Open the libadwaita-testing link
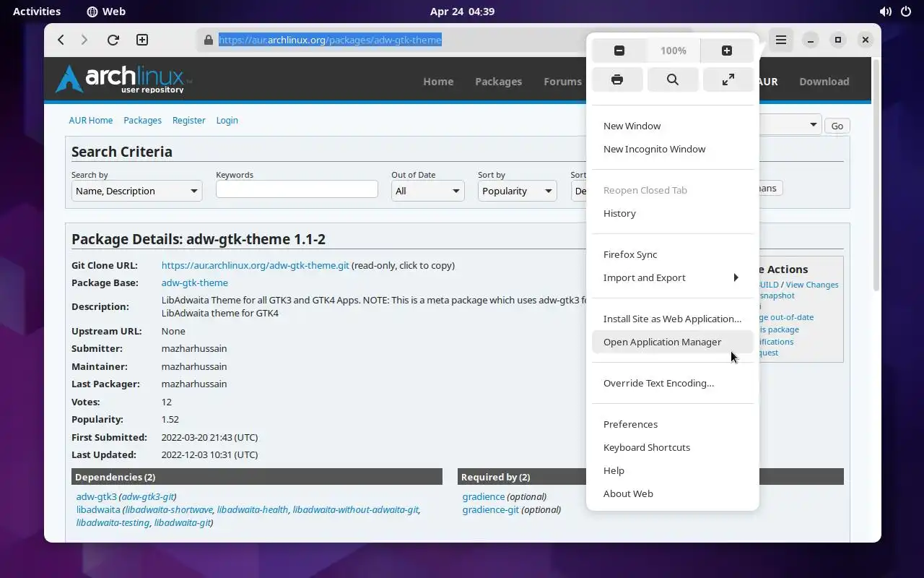Image resolution: width=924 pixels, height=578 pixels. 113,522
